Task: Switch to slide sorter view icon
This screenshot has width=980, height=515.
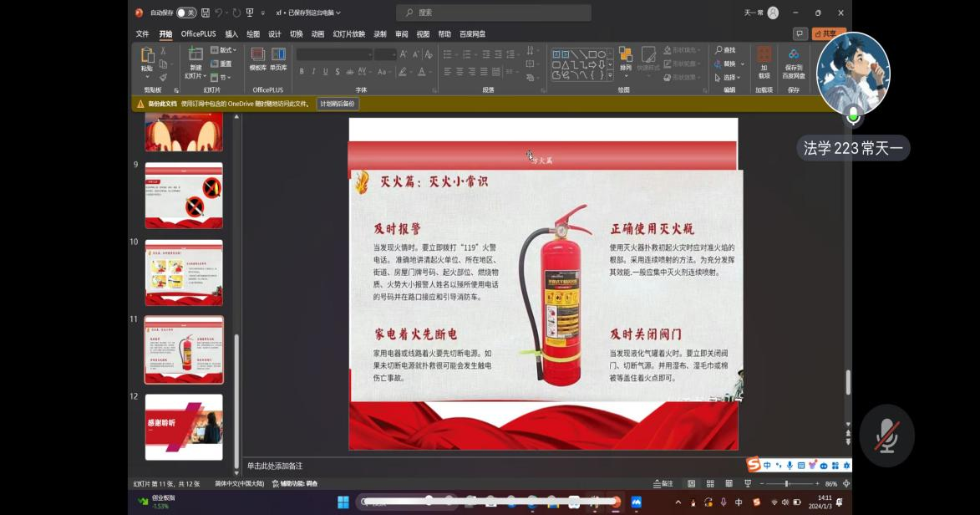Action: click(x=710, y=484)
